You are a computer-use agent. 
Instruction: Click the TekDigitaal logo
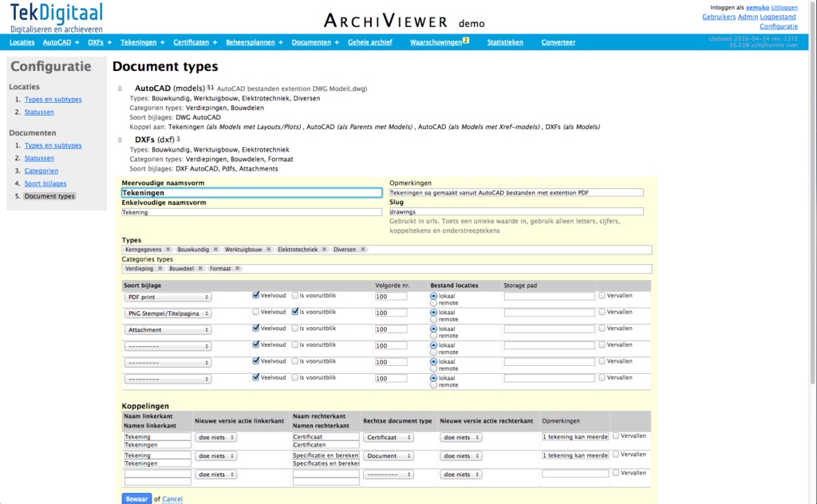(x=57, y=18)
